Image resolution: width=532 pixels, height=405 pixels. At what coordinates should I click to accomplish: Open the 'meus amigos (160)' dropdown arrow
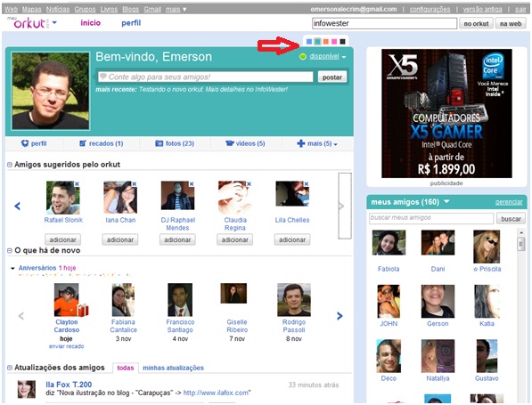coord(446,202)
